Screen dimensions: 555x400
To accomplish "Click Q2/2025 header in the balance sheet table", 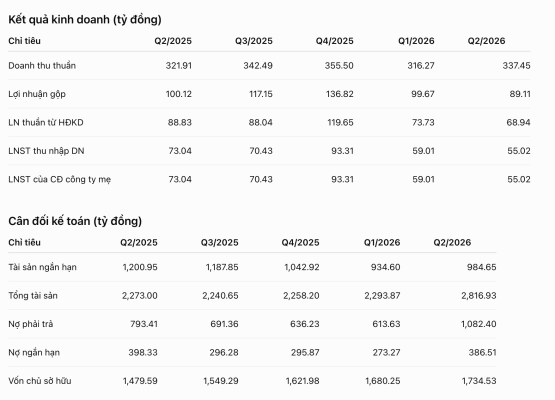I will tap(139, 242).
